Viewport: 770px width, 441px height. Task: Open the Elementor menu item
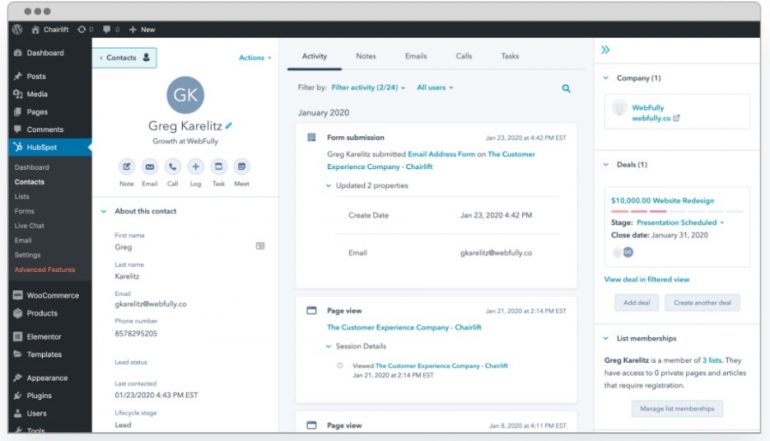[50, 336]
